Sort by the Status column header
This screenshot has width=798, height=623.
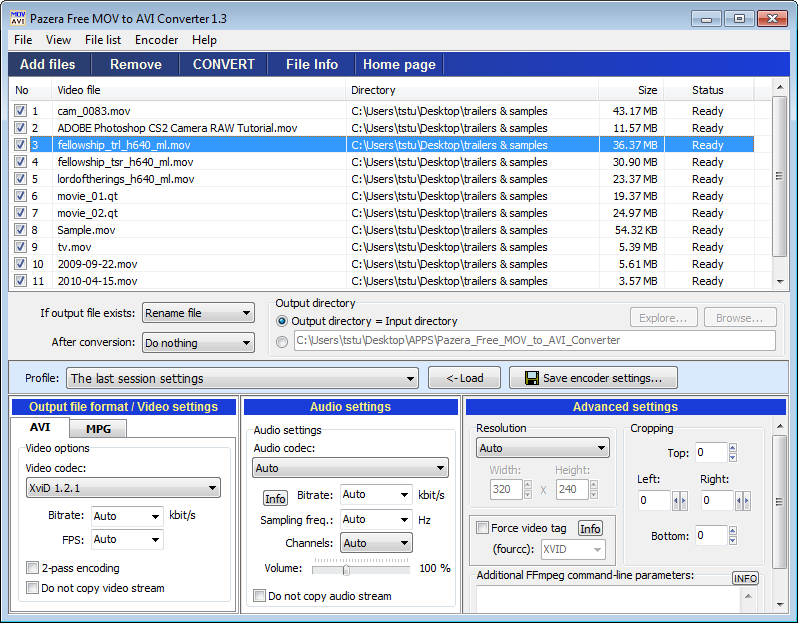coord(709,90)
